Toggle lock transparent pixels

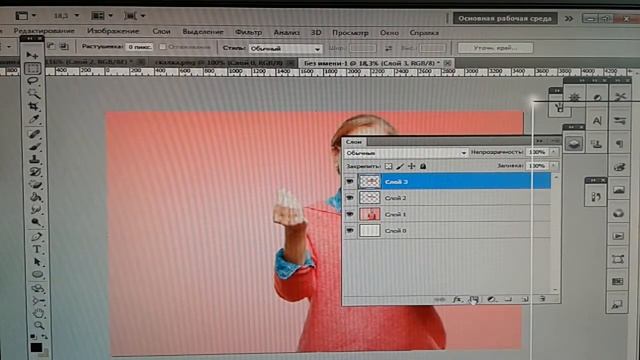[x=389, y=166]
